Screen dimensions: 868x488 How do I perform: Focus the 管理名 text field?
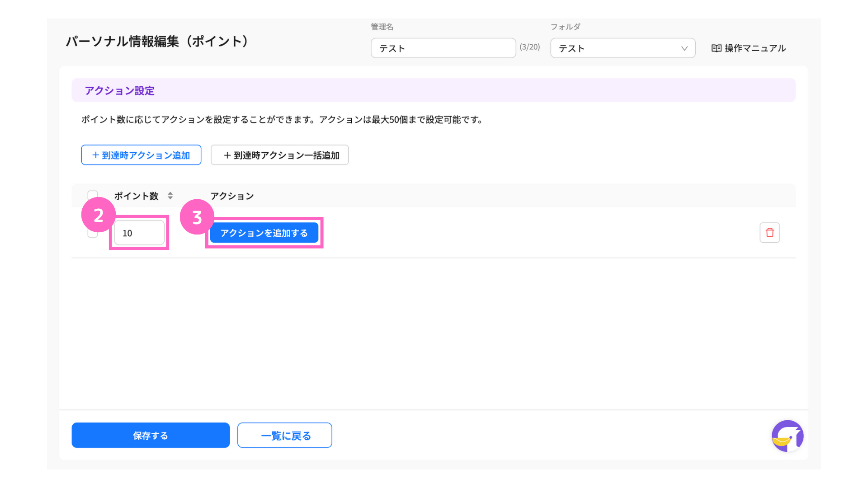[443, 48]
